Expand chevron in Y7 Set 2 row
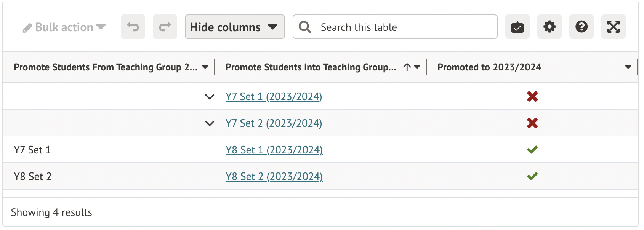The width and height of the screenshot is (644, 230). tap(210, 123)
